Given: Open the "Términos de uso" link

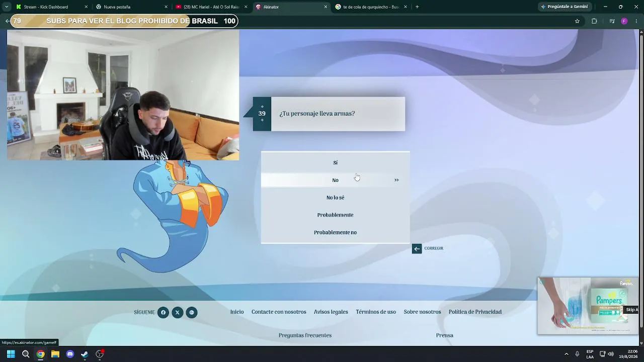Looking at the screenshot, I should tap(376, 312).
